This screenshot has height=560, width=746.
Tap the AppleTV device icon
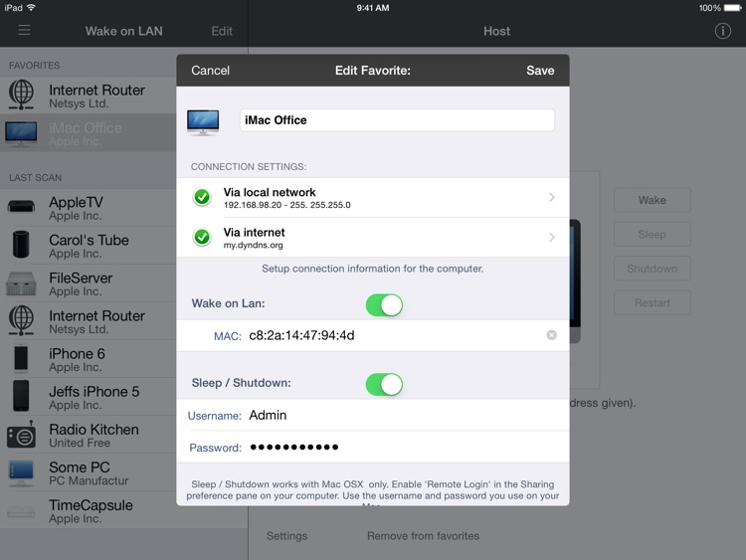(x=21, y=207)
